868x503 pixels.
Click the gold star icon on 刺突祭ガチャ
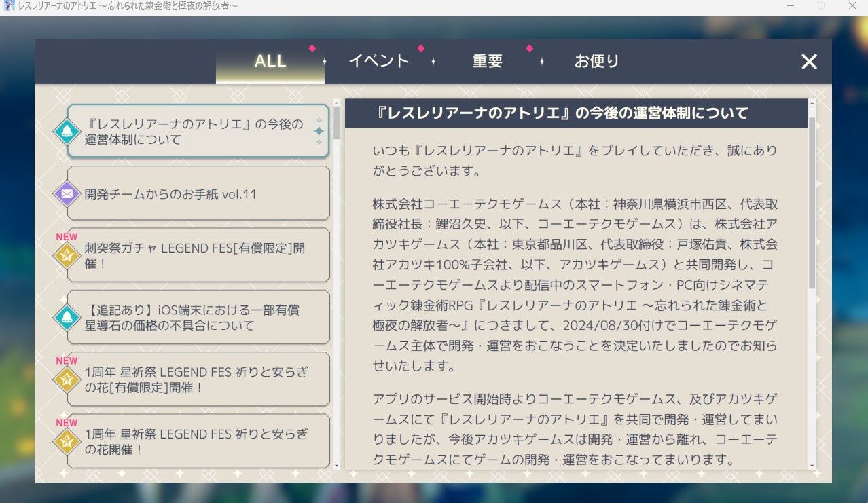67,257
